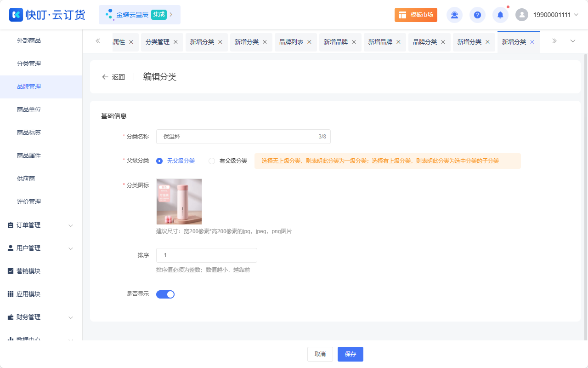The height and width of the screenshot is (368, 588).
Task: Click the 财务管理 wallet icon
Action: point(11,317)
